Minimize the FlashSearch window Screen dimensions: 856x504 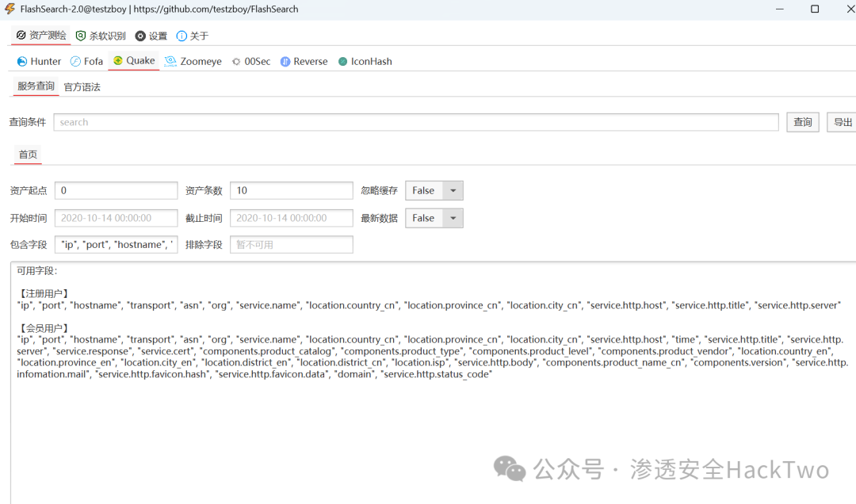[x=780, y=10]
